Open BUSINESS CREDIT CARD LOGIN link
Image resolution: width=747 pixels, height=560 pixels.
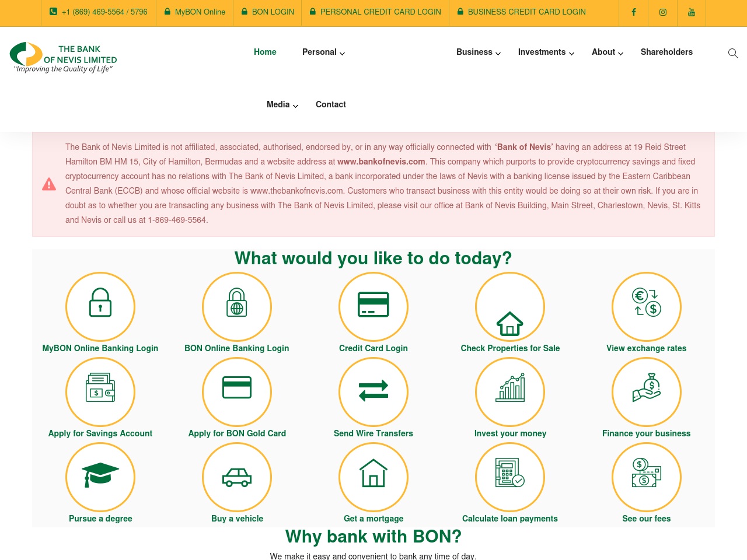point(522,12)
